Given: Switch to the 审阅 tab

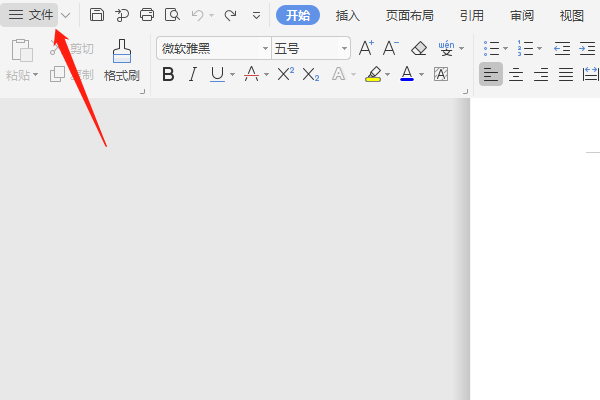Looking at the screenshot, I should 522,16.
